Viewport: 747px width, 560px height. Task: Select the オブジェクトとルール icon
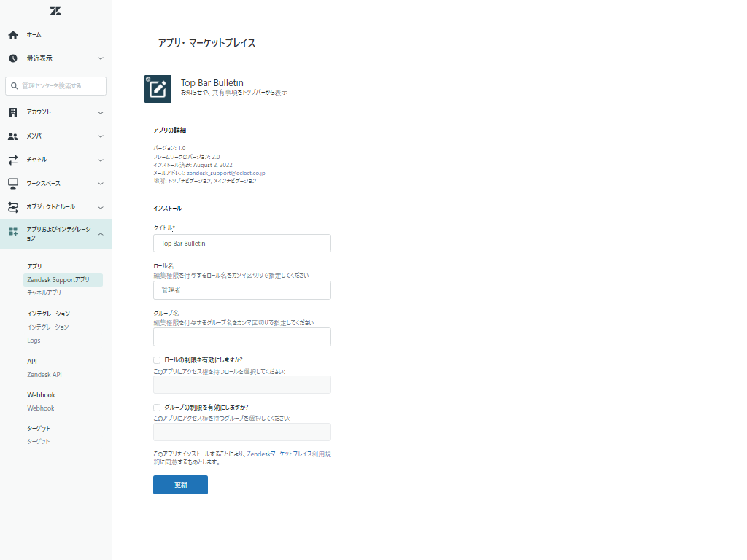tap(12, 206)
